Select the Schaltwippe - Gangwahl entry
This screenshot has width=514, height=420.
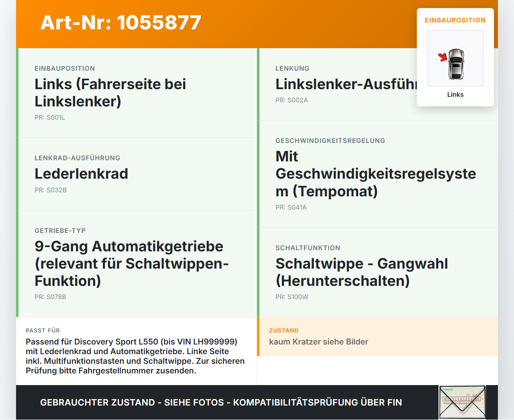tap(361, 272)
